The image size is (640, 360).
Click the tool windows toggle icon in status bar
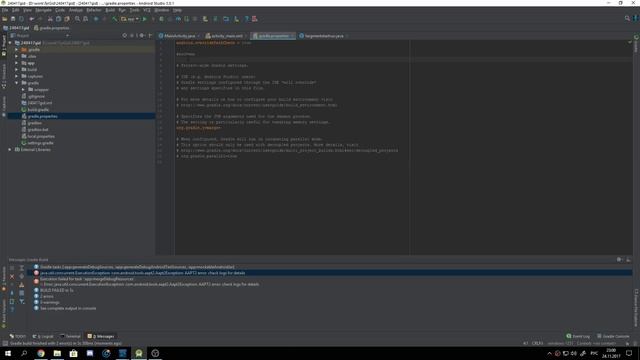pos(4,343)
